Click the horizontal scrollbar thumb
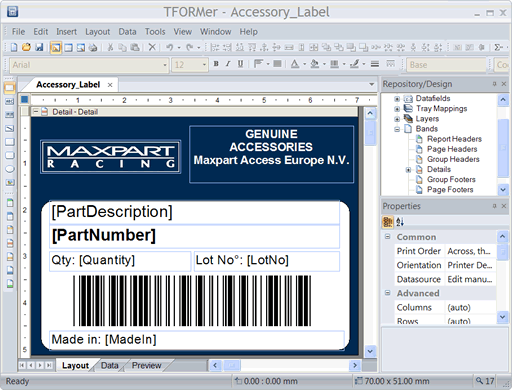This screenshot has width=512, height=390. (x=232, y=365)
